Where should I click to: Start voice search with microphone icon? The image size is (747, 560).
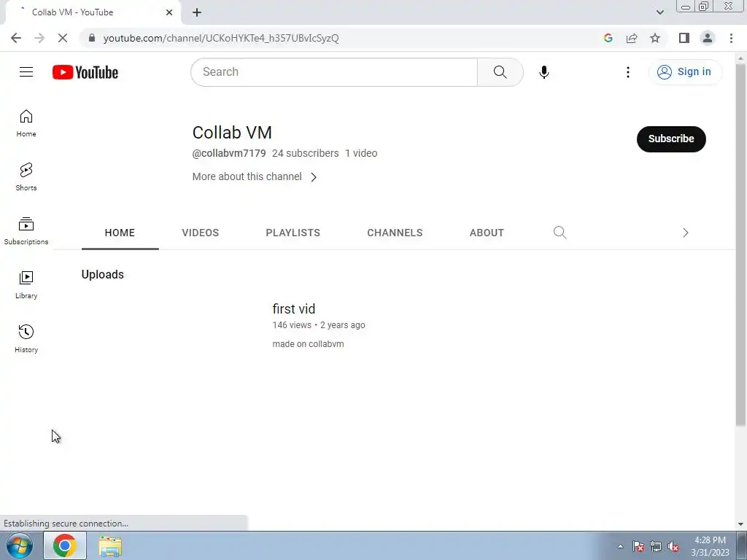pos(543,72)
